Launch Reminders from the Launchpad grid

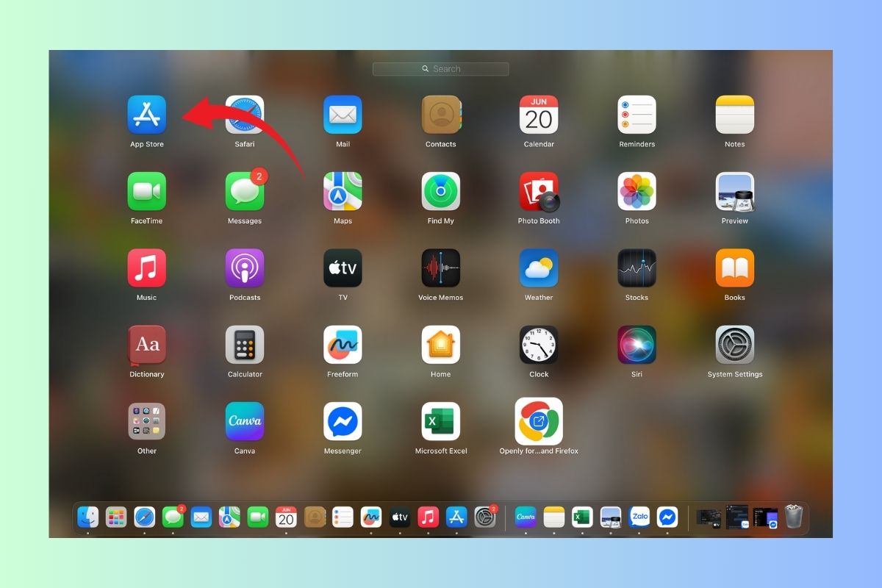(637, 115)
